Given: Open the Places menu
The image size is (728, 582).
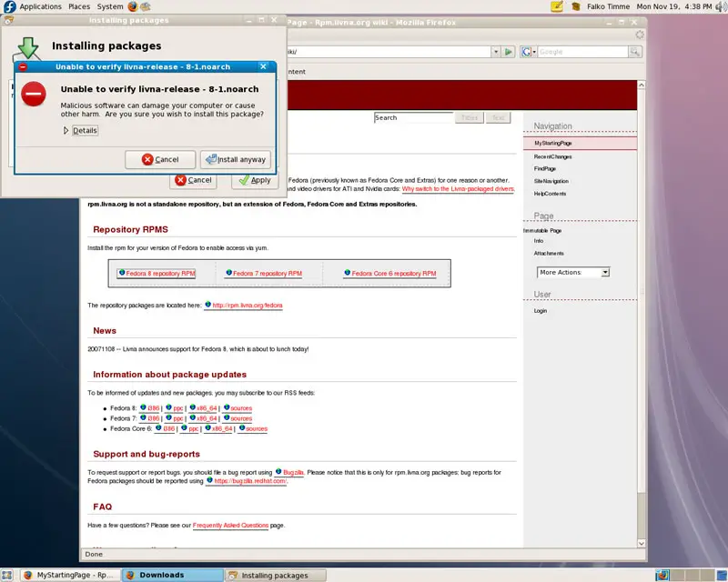Looking at the screenshot, I should point(79,6).
